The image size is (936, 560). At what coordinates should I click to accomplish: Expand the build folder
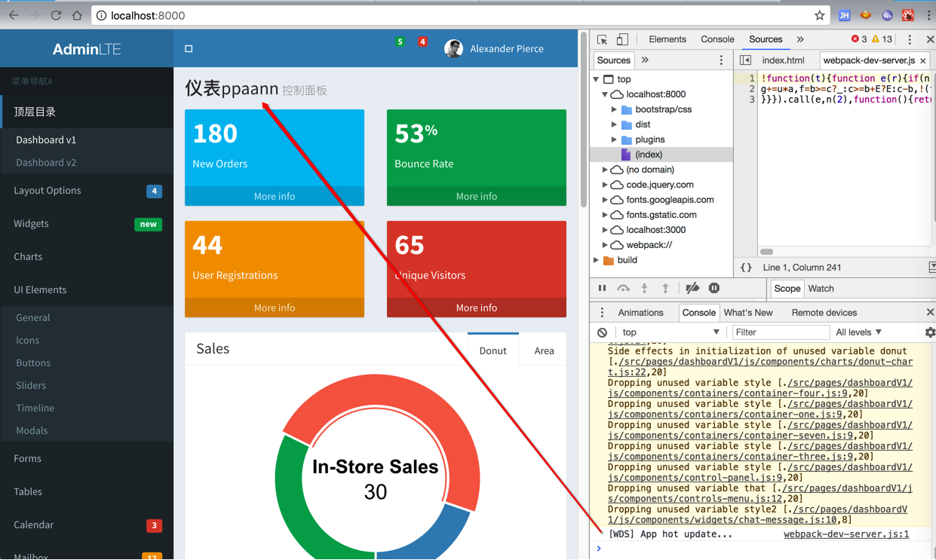point(597,260)
